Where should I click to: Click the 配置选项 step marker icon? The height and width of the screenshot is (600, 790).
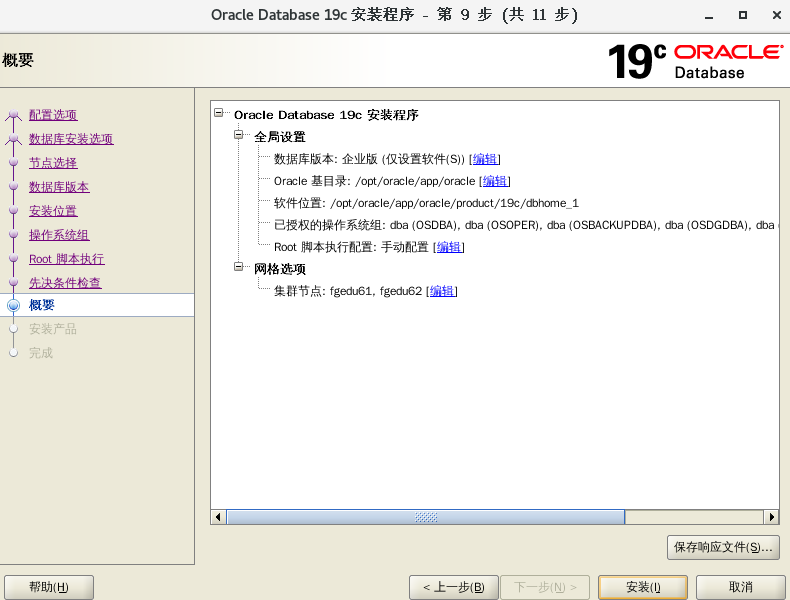point(14,115)
